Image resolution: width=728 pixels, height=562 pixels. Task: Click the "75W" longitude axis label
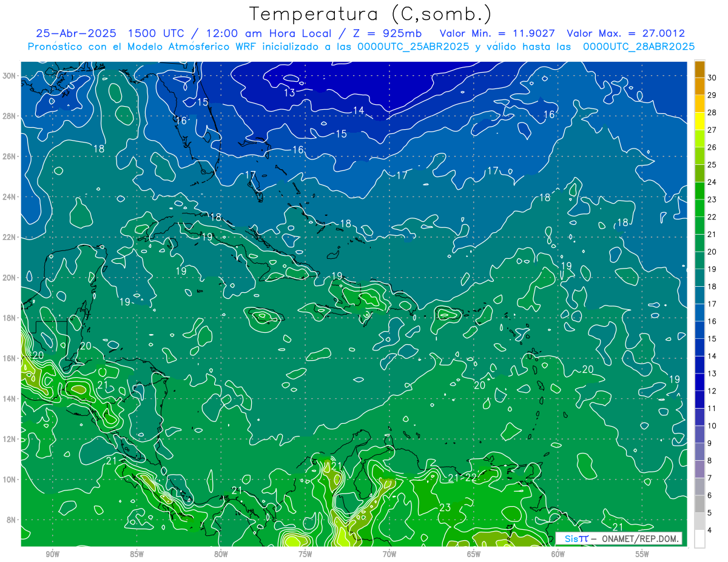click(x=305, y=554)
